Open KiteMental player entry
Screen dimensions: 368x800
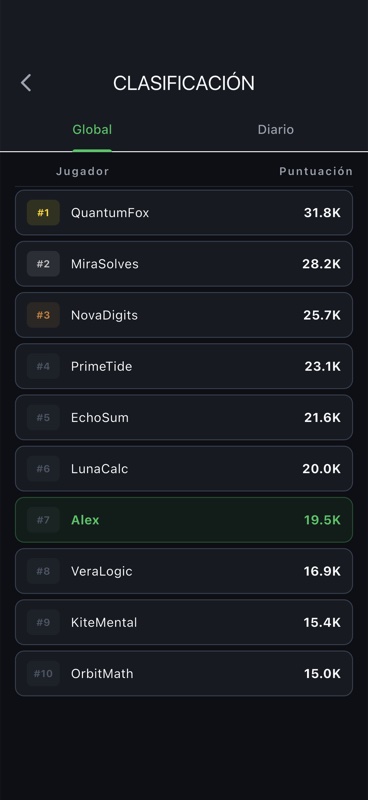(x=184, y=622)
